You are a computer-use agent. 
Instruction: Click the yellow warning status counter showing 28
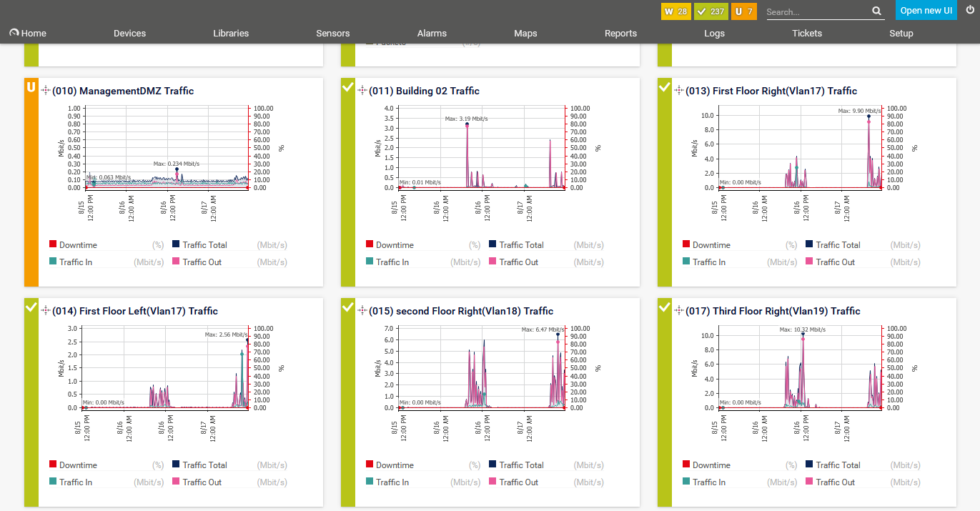click(675, 11)
